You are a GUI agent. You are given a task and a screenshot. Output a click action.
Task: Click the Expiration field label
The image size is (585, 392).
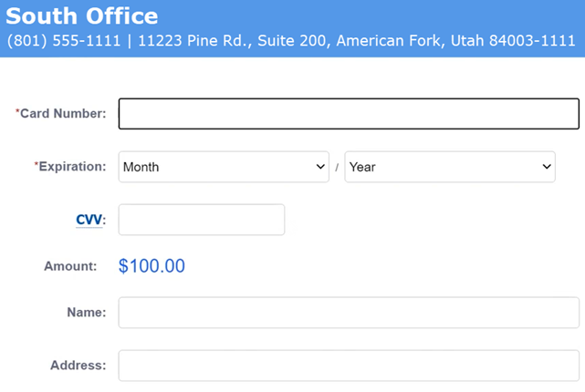click(73, 167)
